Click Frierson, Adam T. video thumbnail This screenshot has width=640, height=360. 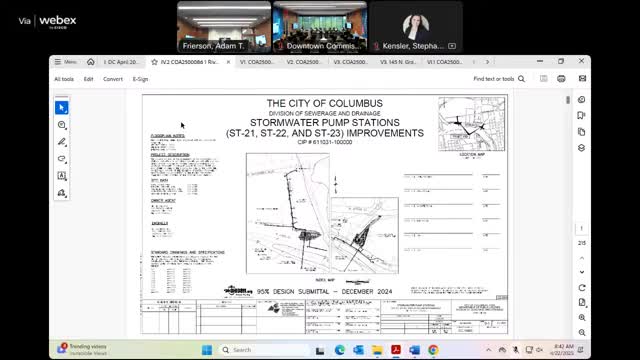click(x=224, y=27)
